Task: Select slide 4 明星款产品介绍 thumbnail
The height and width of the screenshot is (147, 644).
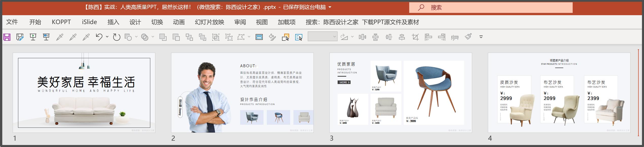Action: 559,93
